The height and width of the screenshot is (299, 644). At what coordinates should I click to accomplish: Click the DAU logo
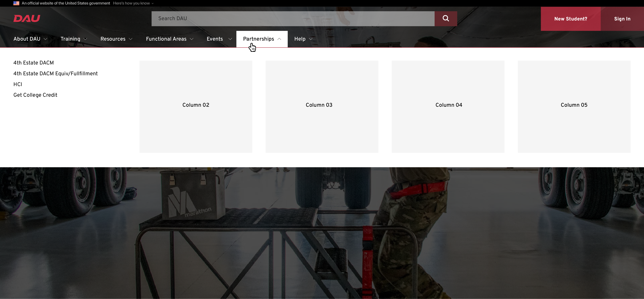click(x=27, y=19)
